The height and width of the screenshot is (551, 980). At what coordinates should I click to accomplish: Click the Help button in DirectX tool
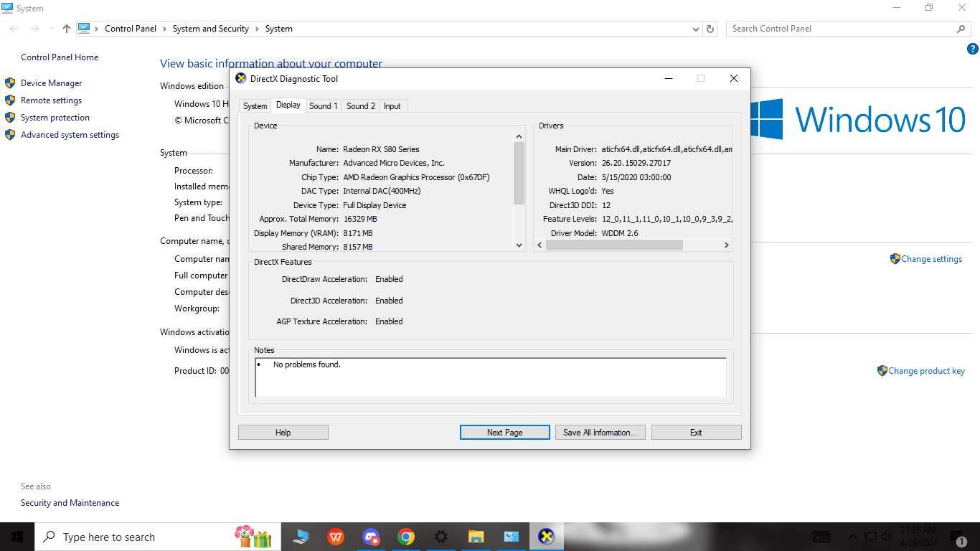tap(283, 433)
